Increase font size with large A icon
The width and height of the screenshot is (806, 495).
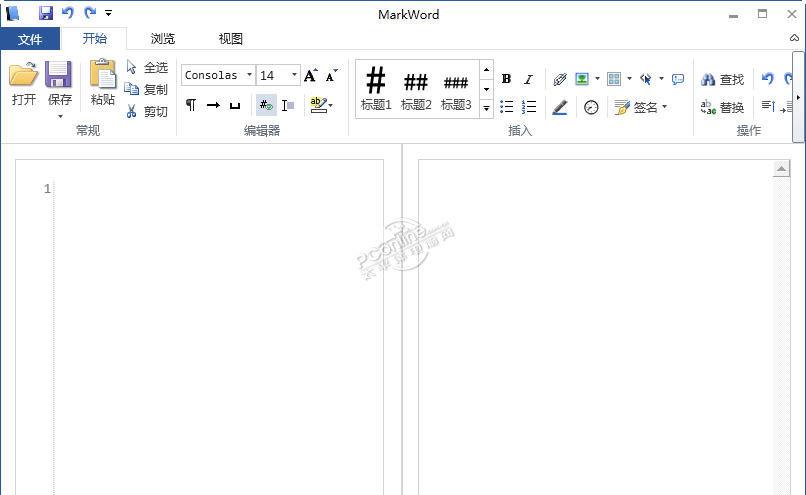[x=310, y=76]
